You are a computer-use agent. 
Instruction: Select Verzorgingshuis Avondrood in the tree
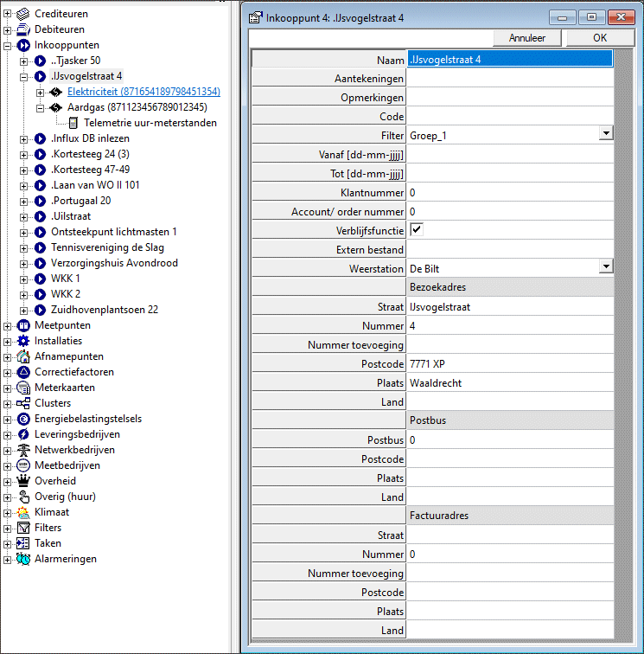(x=114, y=263)
